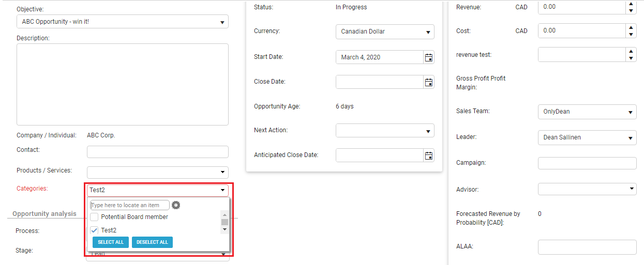644x265 pixels.
Task: Decrease Cost with the down arrow
Action: pyautogui.click(x=631, y=34)
